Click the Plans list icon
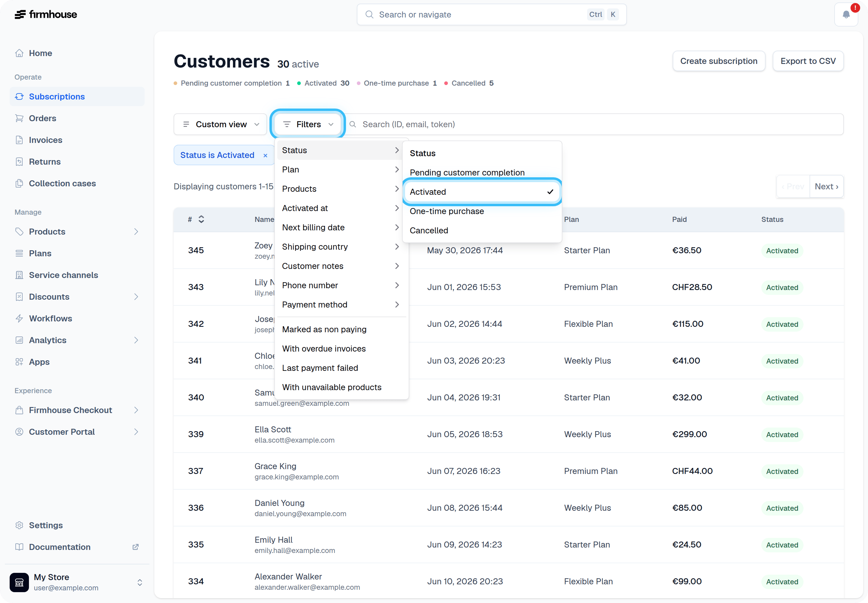The height and width of the screenshot is (603, 868). tap(19, 254)
